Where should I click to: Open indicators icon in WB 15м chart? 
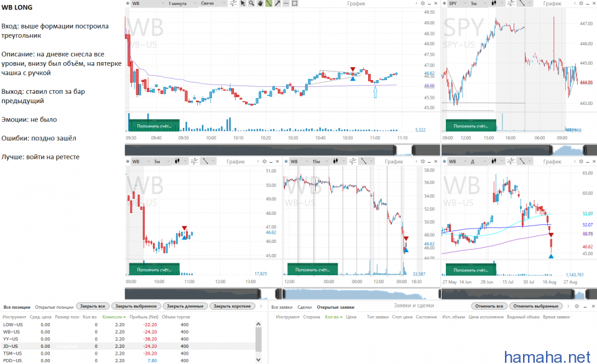[x=353, y=162]
